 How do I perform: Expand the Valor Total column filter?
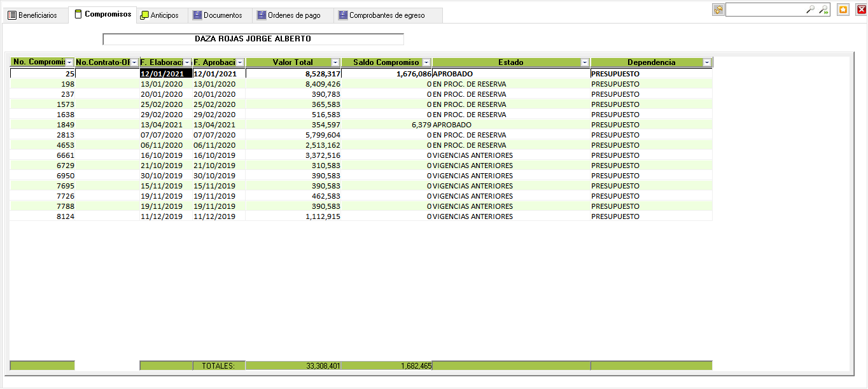point(335,62)
